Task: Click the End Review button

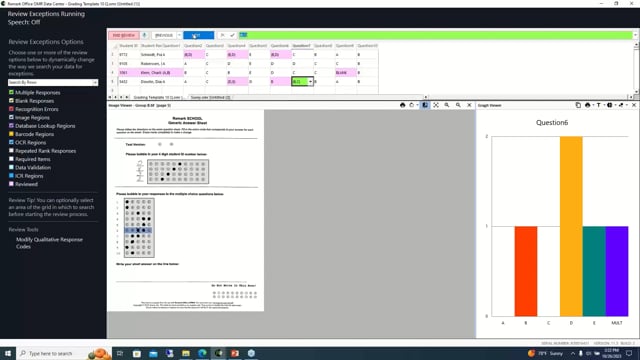Action: 124,35
